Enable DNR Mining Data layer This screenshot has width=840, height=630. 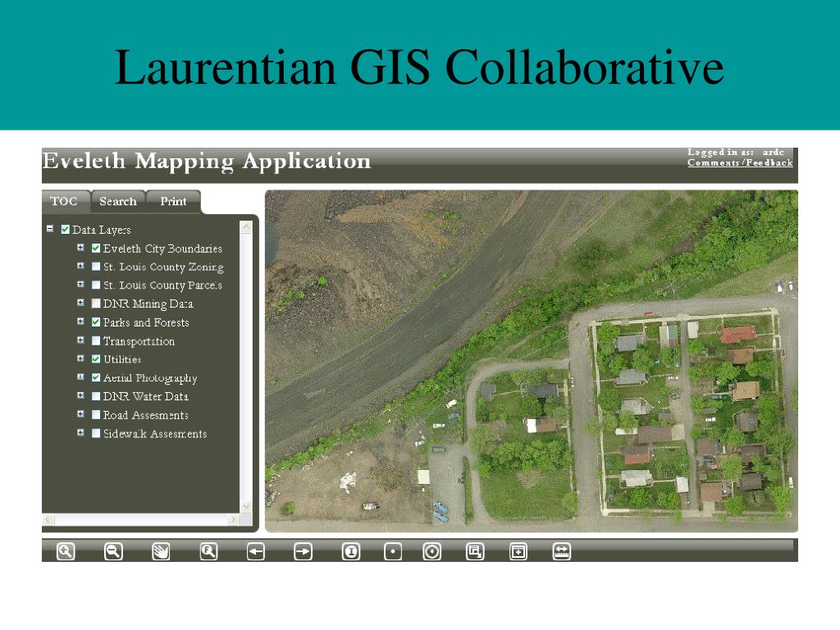(96, 304)
